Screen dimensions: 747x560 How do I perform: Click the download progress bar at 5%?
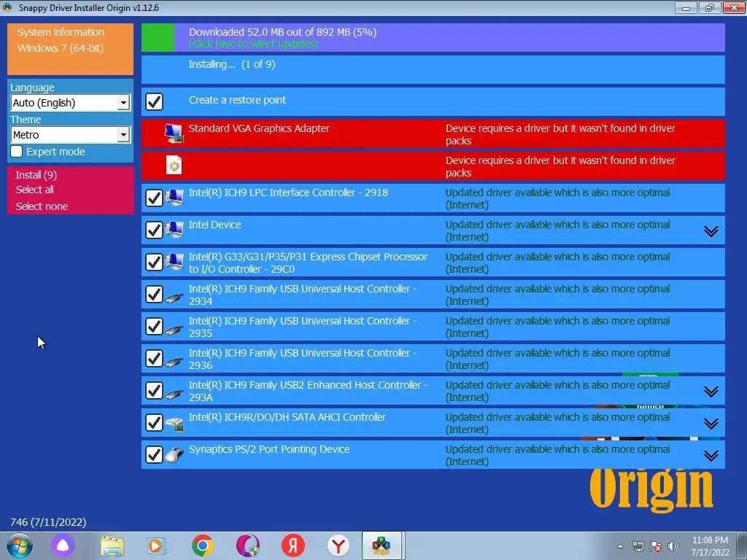pyautogui.click(x=433, y=38)
